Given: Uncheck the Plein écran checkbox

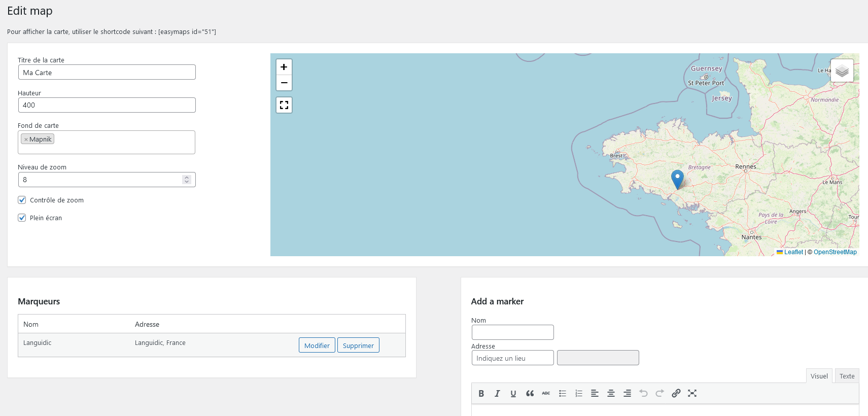Looking at the screenshot, I should pos(22,218).
